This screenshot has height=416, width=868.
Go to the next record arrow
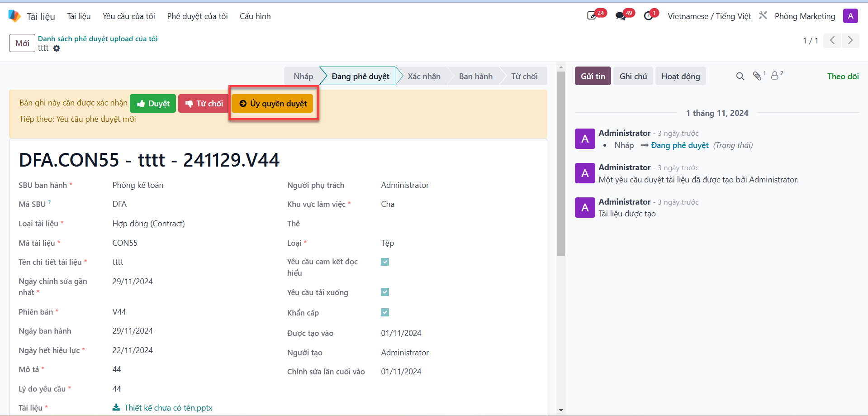pyautogui.click(x=850, y=40)
